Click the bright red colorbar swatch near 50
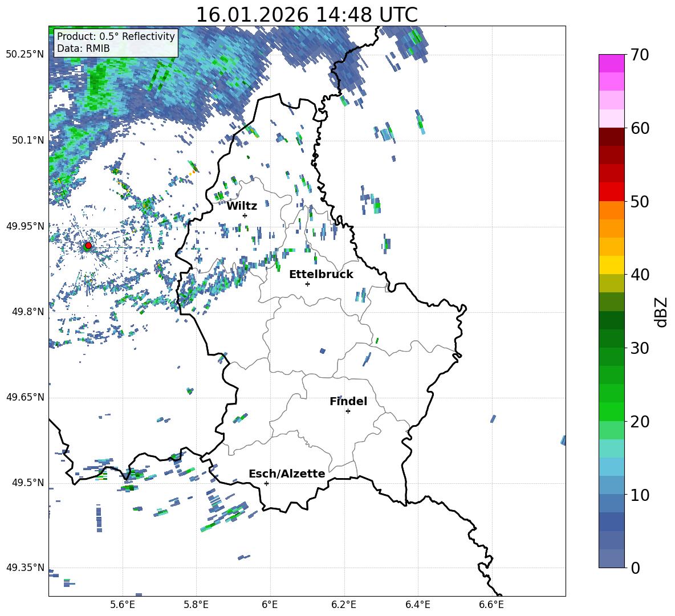Image resolution: width=675 pixels, height=616 pixels. tap(611, 192)
